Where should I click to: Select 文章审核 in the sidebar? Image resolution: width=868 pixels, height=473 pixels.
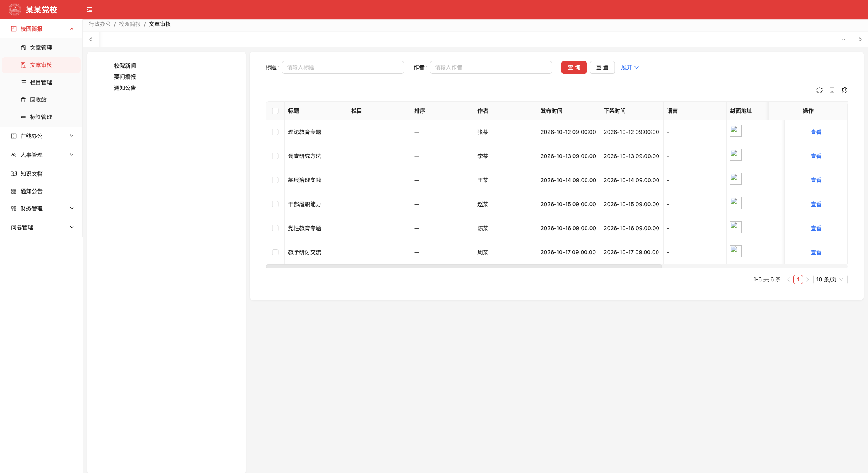click(41, 65)
